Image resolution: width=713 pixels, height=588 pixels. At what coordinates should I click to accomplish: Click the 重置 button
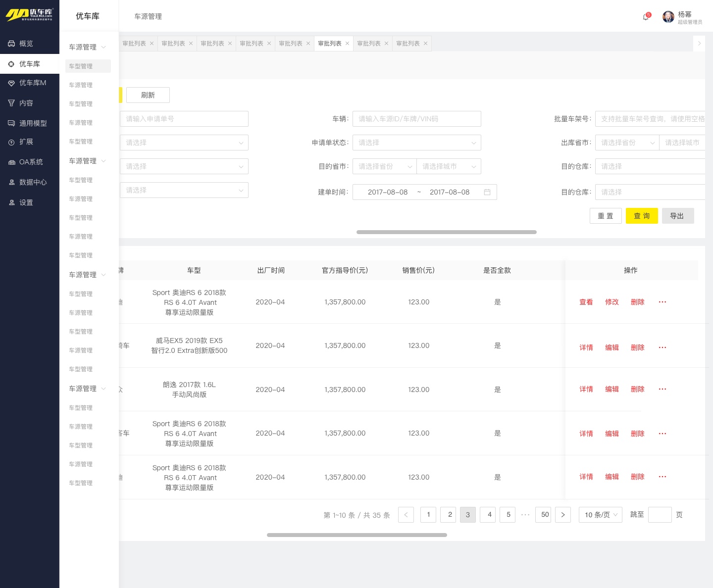pos(606,216)
